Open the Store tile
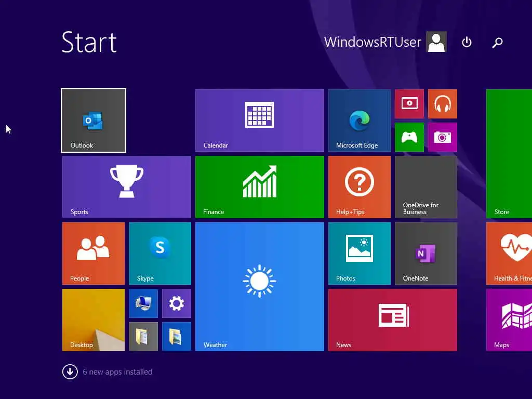This screenshot has height=399, width=532. pyautogui.click(x=509, y=154)
